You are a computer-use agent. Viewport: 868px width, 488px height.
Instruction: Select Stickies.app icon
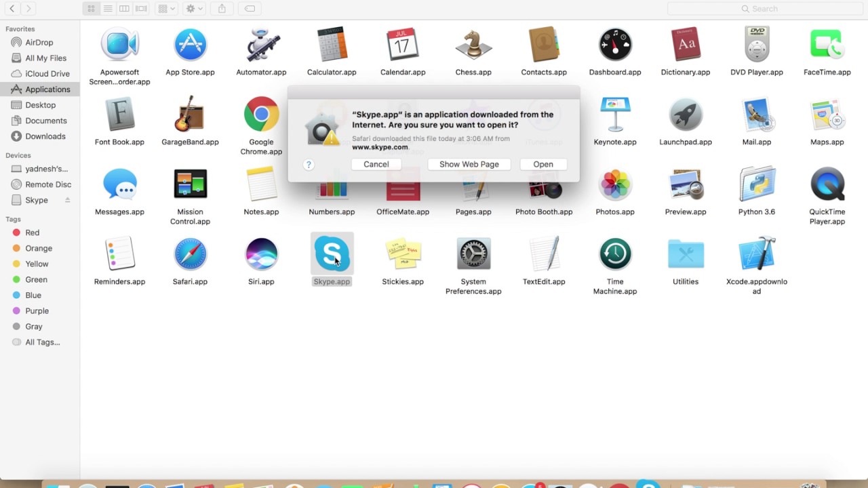click(403, 254)
